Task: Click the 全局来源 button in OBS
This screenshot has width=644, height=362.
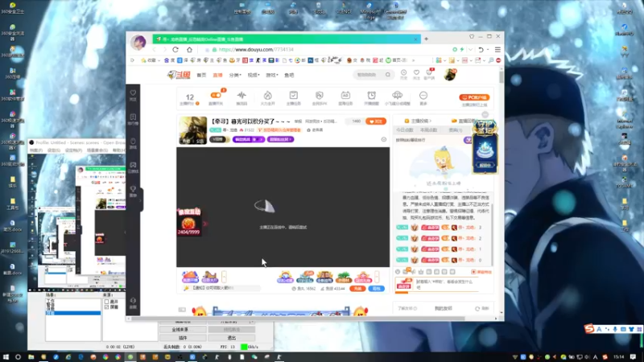Action: [x=183, y=330]
